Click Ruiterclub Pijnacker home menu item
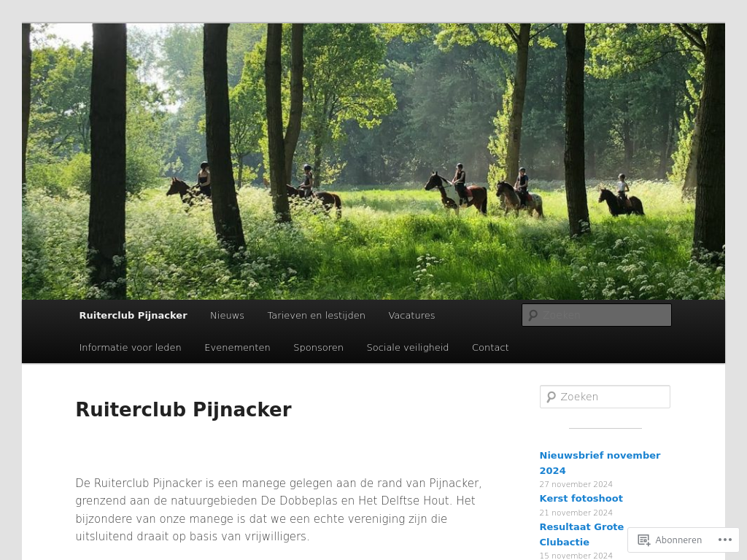747x560 pixels. [133, 315]
